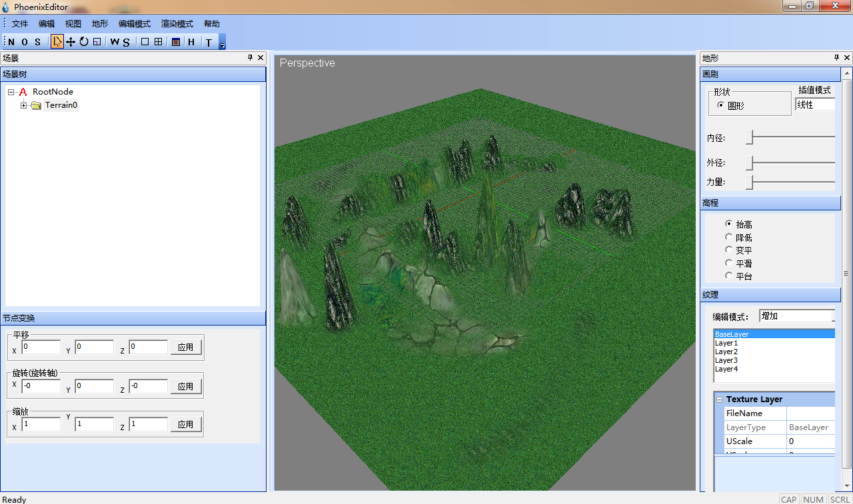Select RootNode in scene tree
The width and height of the screenshot is (853, 504).
pyautogui.click(x=53, y=92)
